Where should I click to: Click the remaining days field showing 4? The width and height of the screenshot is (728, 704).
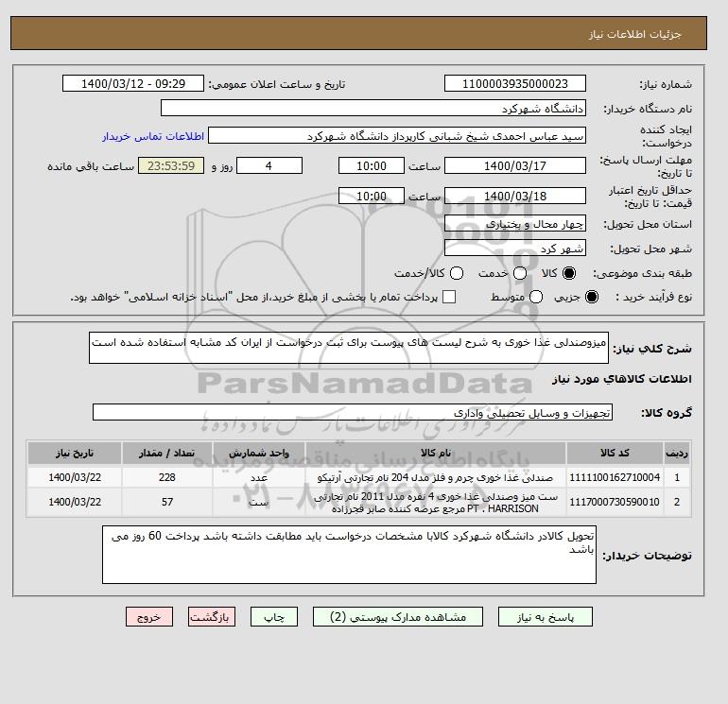click(269, 165)
